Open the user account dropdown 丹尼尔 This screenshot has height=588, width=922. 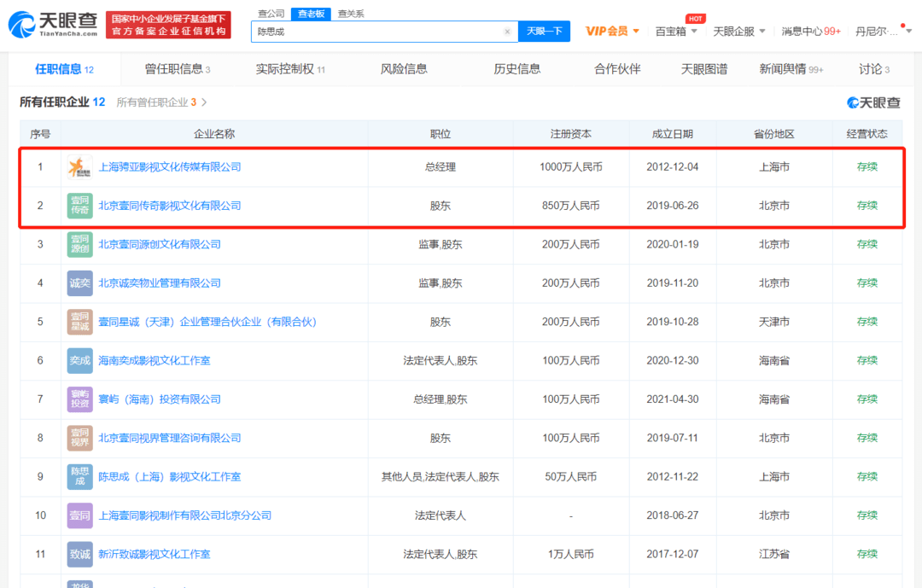[x=884, y=32]
